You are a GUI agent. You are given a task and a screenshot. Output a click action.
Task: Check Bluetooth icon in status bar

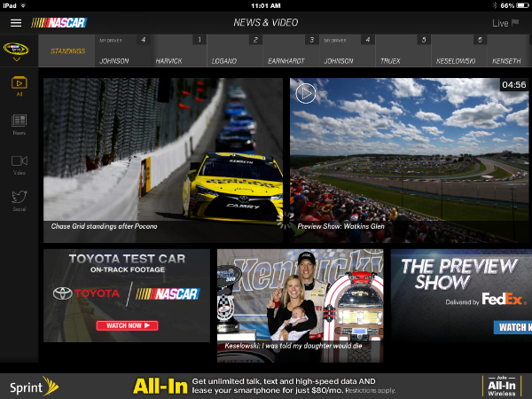(495, 5)
